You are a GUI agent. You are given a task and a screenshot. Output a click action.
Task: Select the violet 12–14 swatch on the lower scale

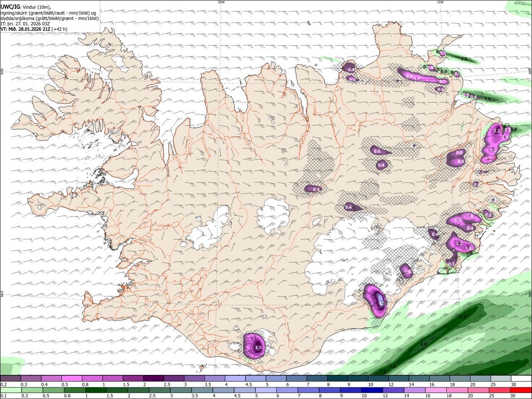point(393,390)
